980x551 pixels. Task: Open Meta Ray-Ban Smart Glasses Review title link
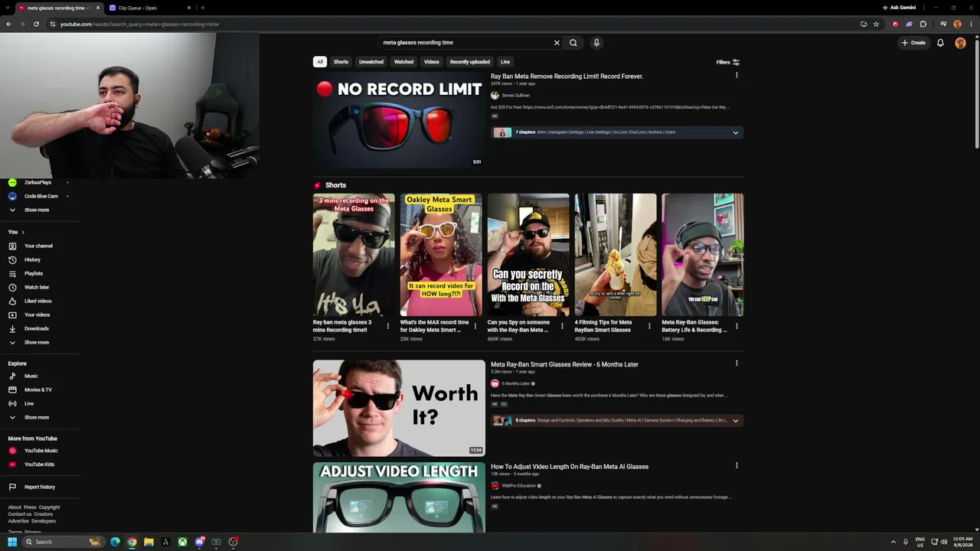(564, 364)
